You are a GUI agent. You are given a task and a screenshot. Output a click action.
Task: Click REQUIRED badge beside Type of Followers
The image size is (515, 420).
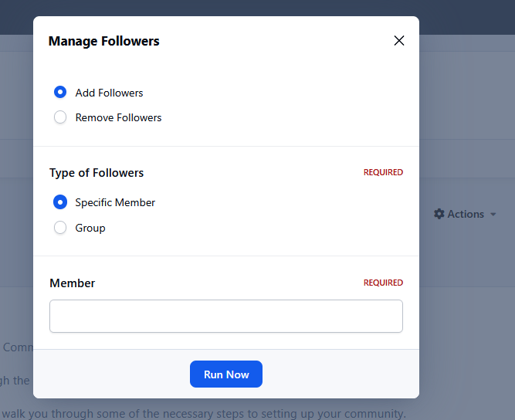[x=383, y=173]
